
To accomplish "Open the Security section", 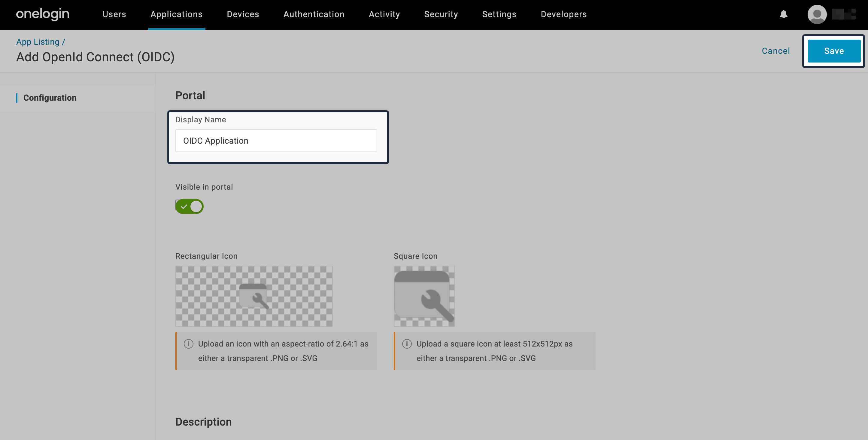I will pos(441,14).
